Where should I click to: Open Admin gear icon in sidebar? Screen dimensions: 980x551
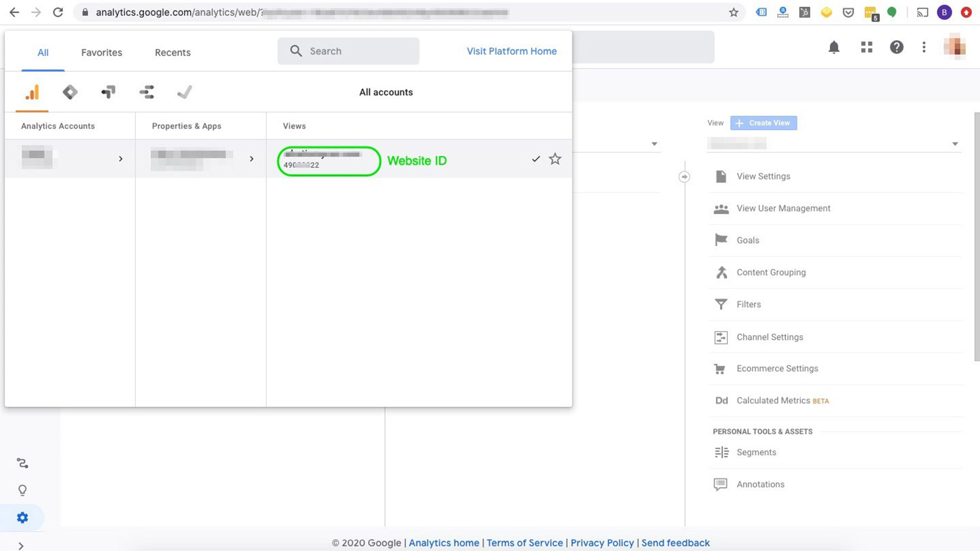[22, 518]
